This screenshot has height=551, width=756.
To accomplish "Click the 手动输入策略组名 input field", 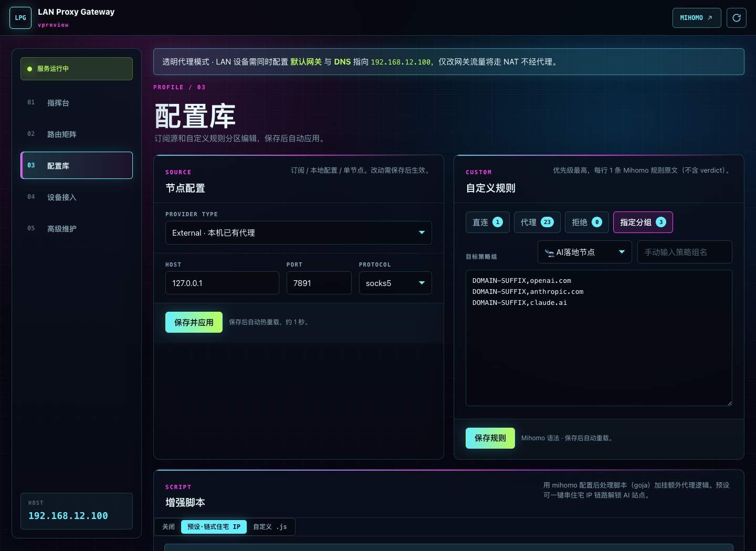I will (685, 252).
